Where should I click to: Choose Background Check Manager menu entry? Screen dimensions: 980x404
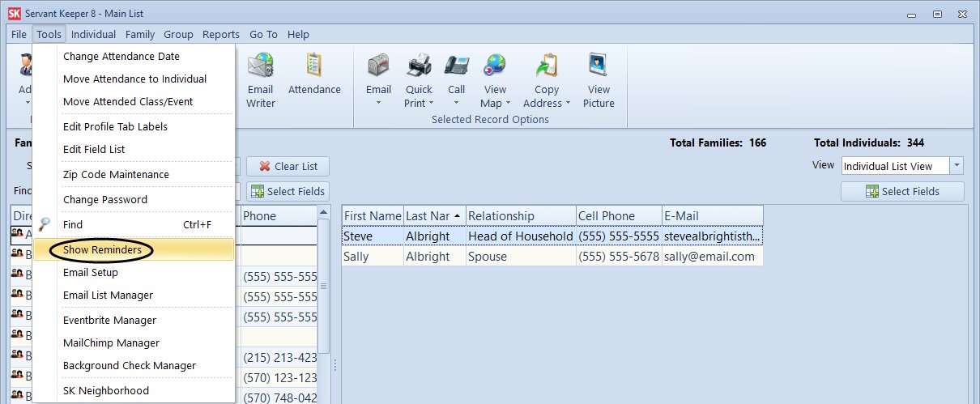[x=130, y=365]
